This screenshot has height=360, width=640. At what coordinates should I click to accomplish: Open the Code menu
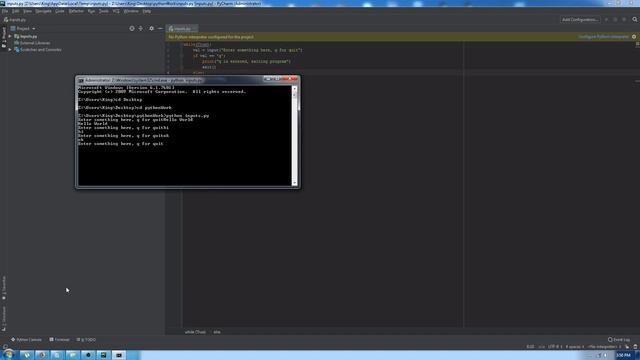60,11
